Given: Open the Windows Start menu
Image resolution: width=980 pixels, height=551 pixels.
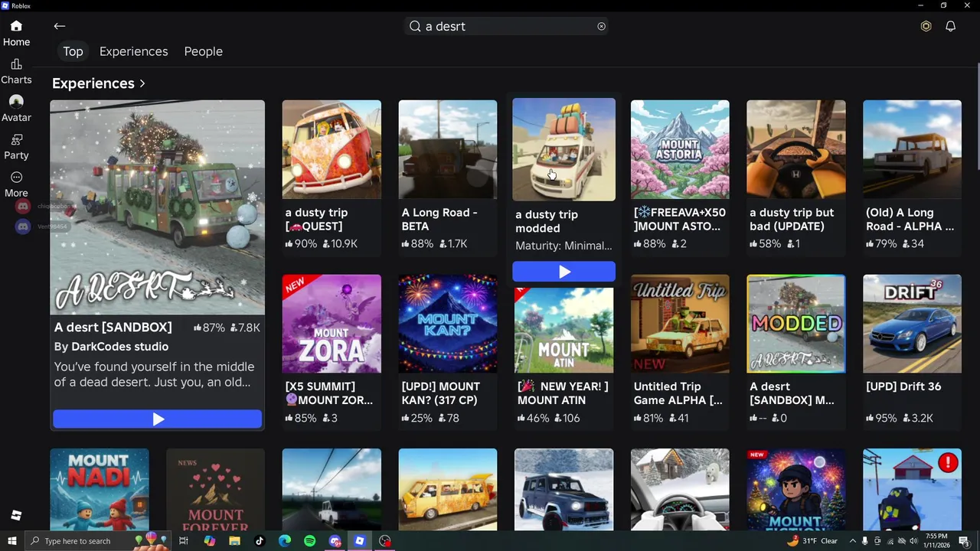Looking at the screenshot, I should click(x=11, y=541).
